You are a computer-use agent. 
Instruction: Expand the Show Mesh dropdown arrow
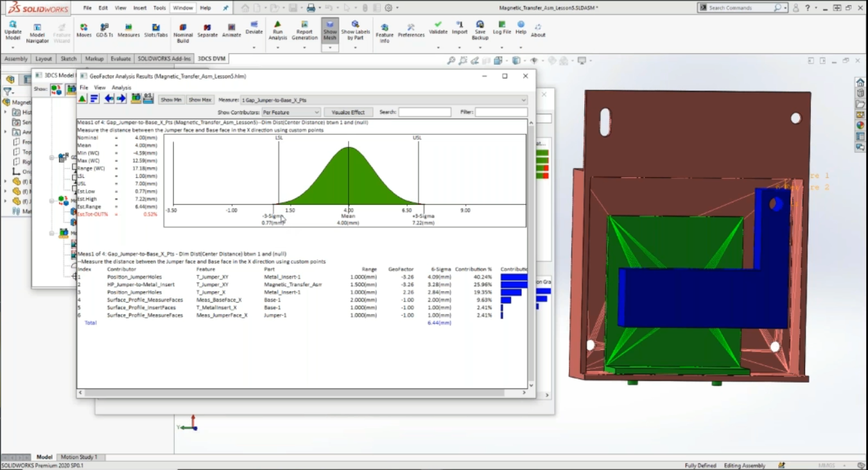coord(330,47)
